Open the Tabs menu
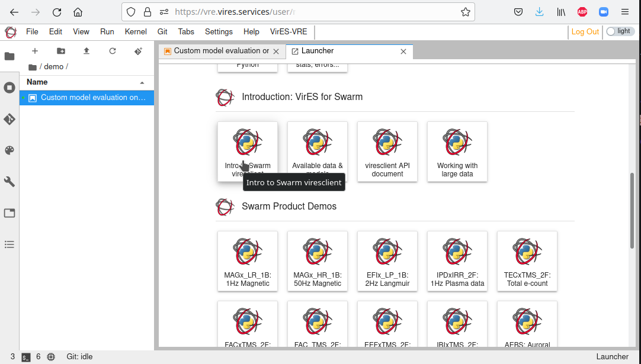 point(186,32)
